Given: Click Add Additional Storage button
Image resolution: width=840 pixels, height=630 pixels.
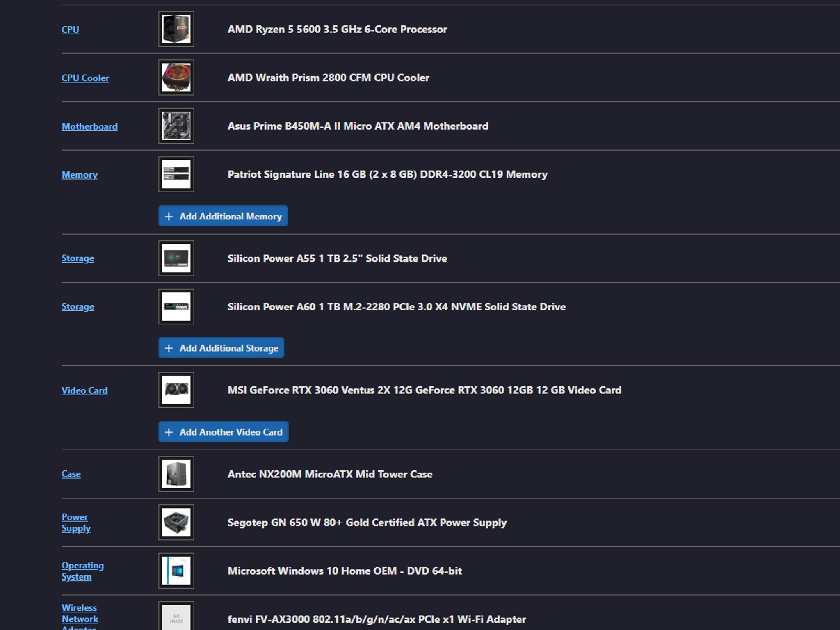Looking at the screenshot, I should (221, 348).
